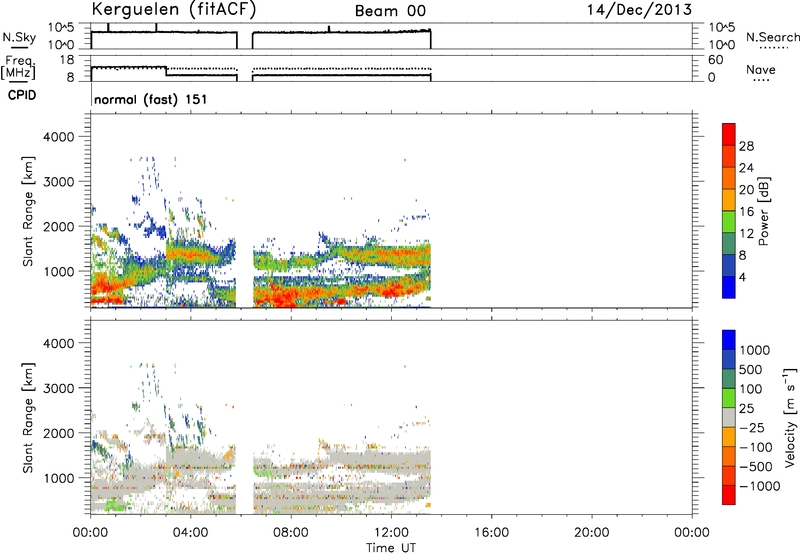This screenshot has height=554, width=800.
Task: Click the title text 'Kerguelen (fitACF)'
Action: (173, 10)
